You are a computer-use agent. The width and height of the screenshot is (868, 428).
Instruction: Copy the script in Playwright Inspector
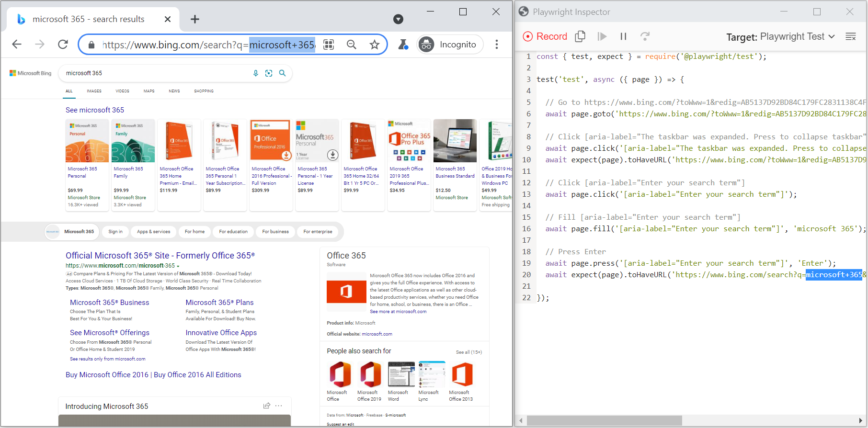click(x=580, y=36)
